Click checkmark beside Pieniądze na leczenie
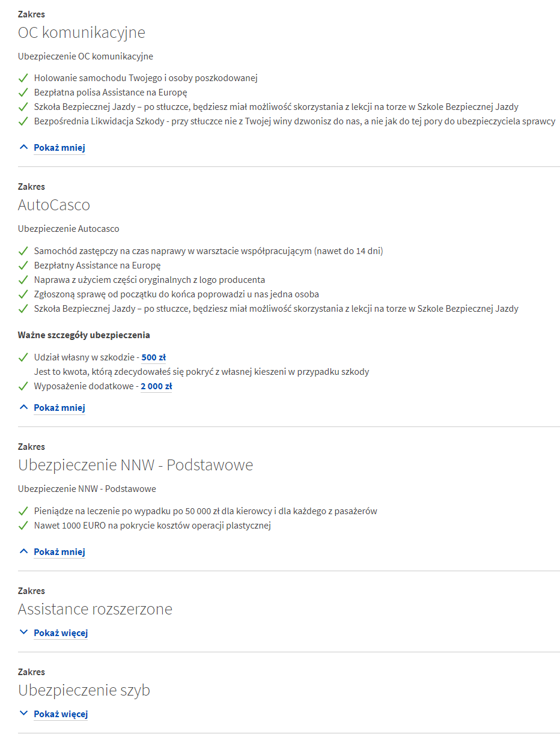The width and height of the screenshot is (560, 734). [x=23, y=511]
